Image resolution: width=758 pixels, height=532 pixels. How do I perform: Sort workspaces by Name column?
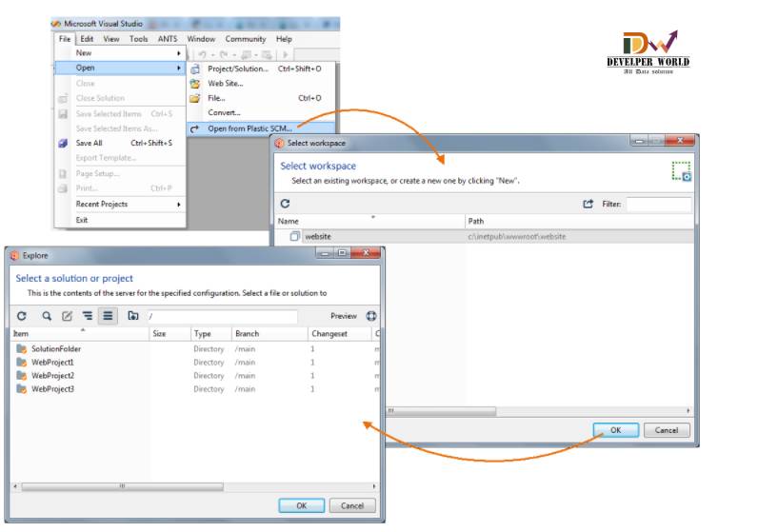(369, 222)
